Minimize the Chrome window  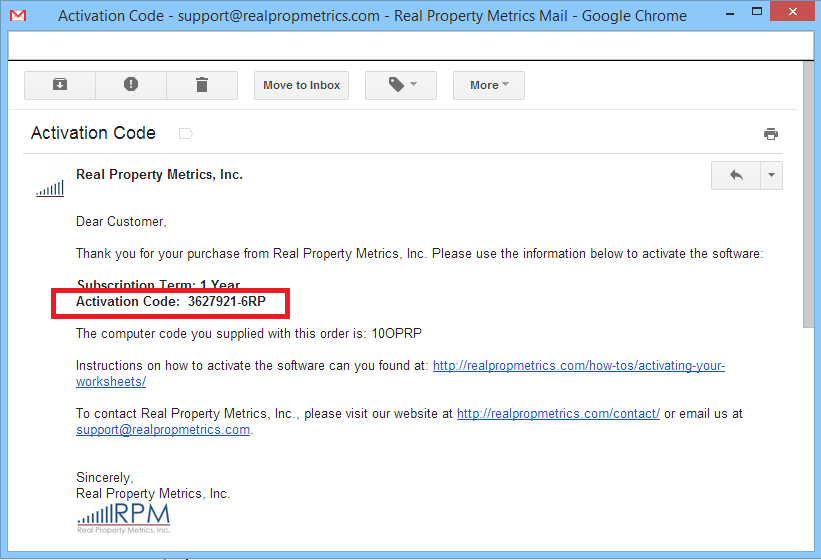(730, 14)
